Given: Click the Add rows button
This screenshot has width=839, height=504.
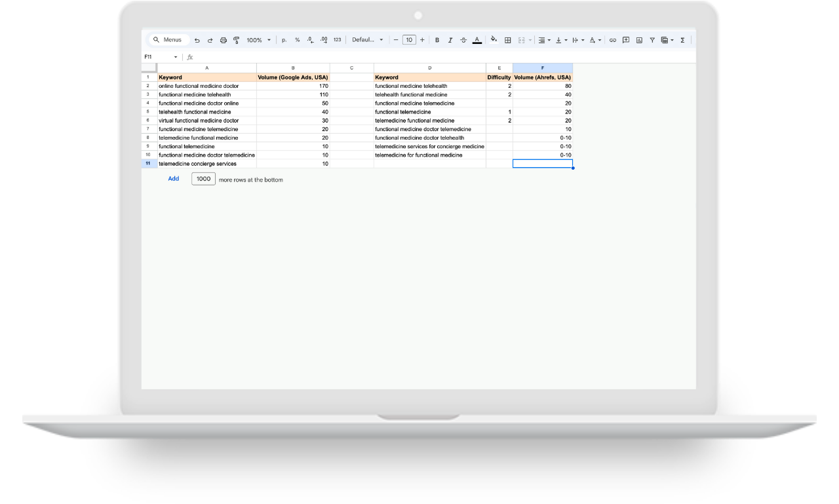Looking at the screenshot, I should click(173, 178).
